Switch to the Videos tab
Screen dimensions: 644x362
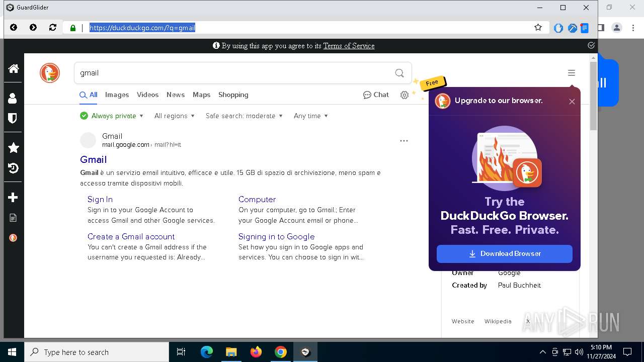pyautogui.click(x=147, y=95)
